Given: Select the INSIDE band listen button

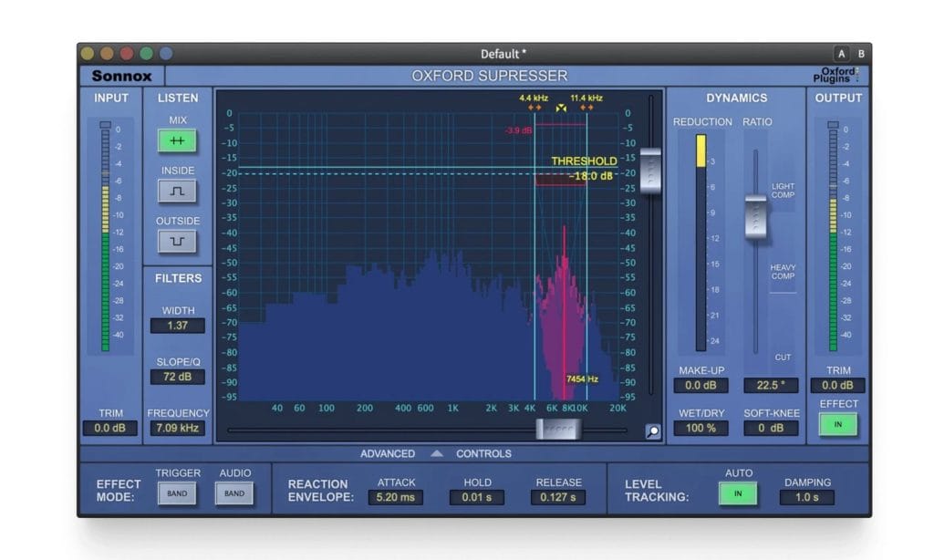Looking at the screenshot, I should (177, 191).
